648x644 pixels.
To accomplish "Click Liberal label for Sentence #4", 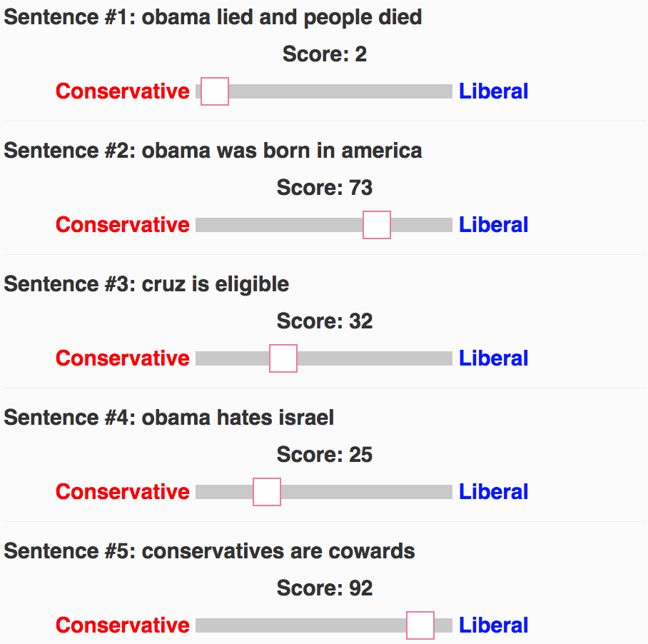I will point(493,491).
